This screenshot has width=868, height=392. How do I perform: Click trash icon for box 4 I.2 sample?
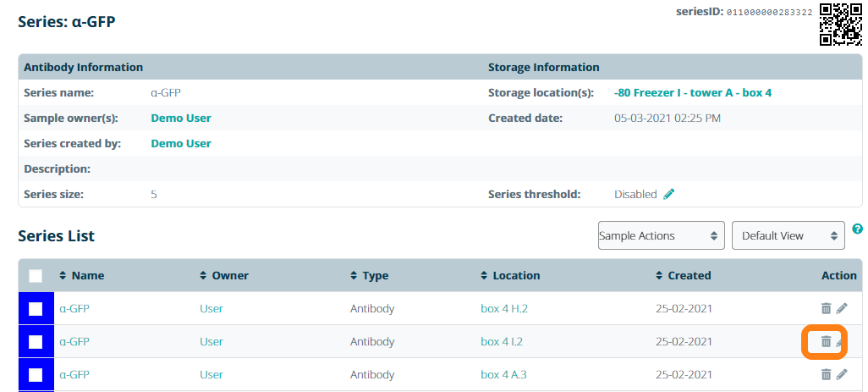826,342
